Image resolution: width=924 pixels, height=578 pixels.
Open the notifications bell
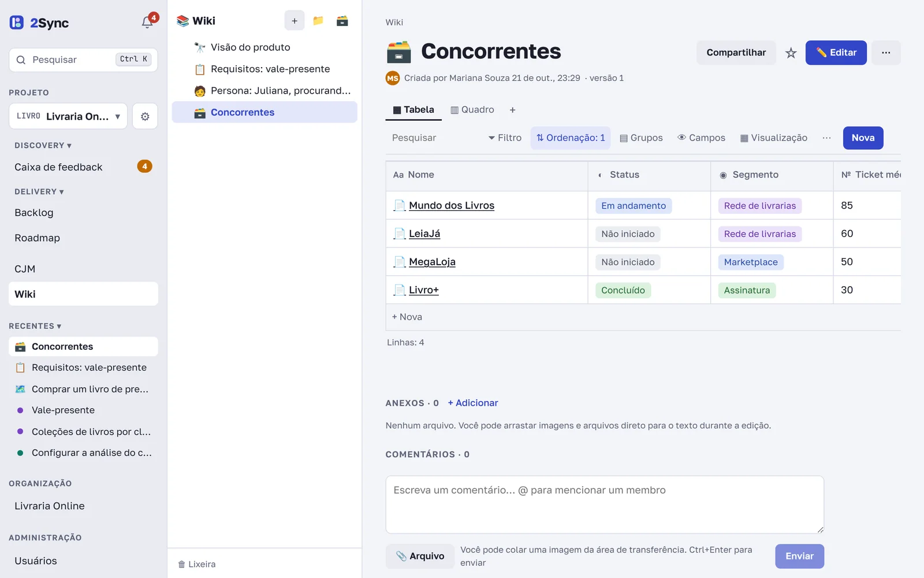point(147,22)
